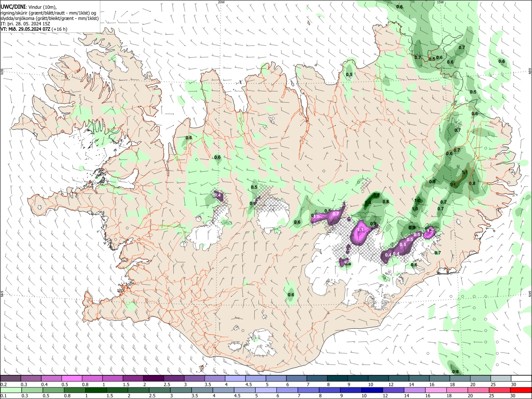Pick the bright pink snow swatch between 0.5 and 0.8

coord(71,378)
